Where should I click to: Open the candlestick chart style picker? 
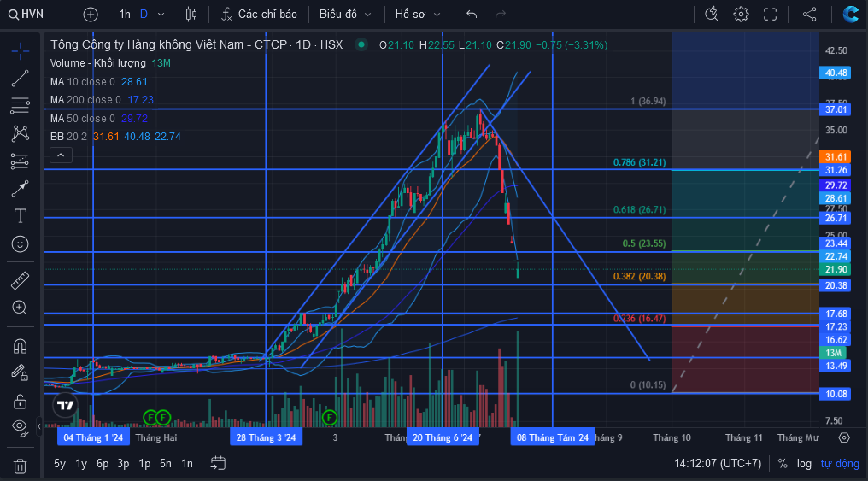(x=191, y=15)
